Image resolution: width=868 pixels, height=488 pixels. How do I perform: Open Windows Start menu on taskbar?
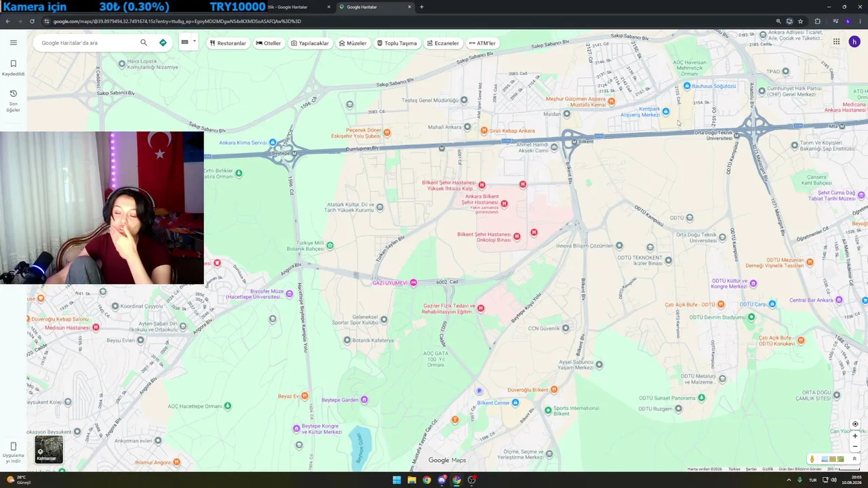click(397, 480)
